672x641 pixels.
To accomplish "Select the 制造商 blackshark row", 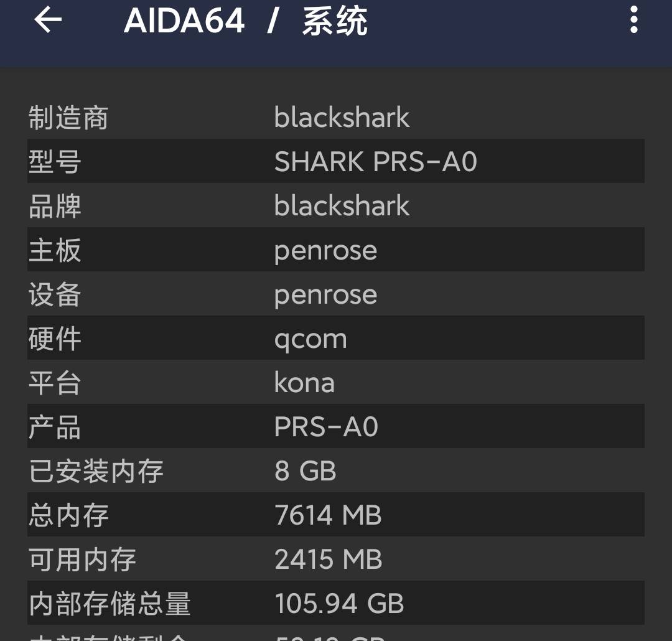I will pyautogui.click(x=336, y=117).
